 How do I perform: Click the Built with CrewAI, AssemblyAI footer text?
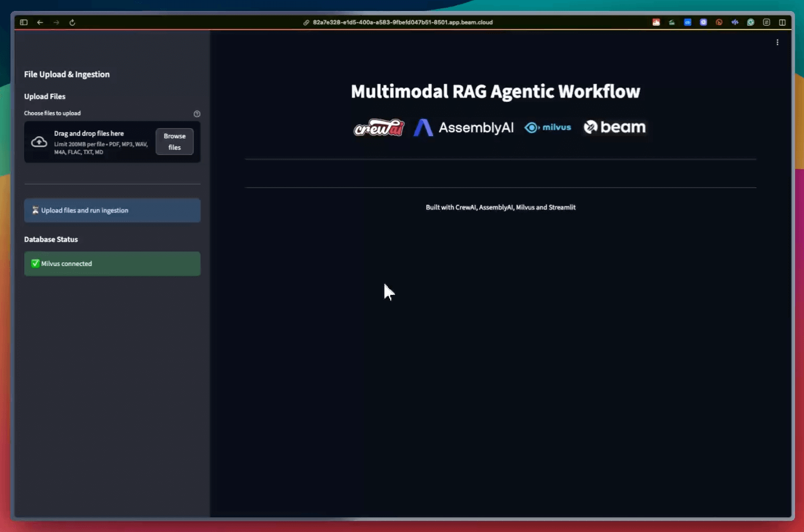point(501,207)
